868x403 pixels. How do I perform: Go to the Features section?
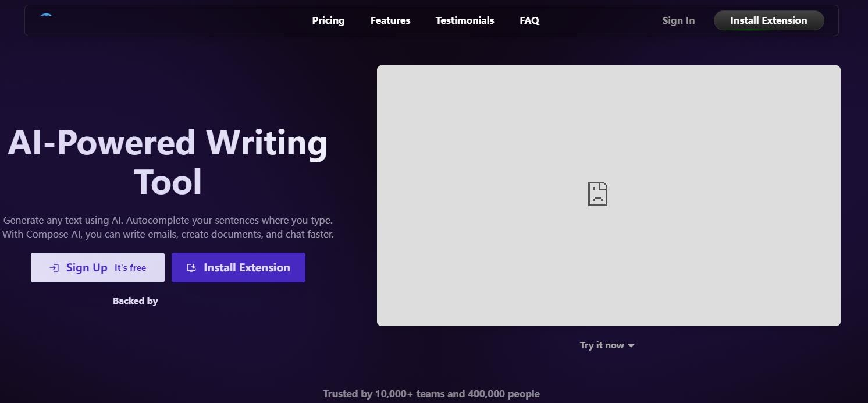(x=390, y=20)
